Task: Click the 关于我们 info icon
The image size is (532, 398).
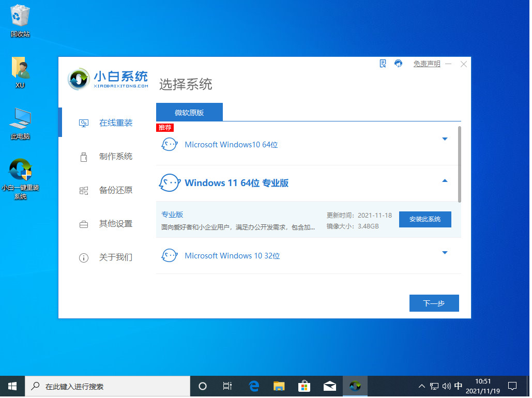Action: [84, 257]
